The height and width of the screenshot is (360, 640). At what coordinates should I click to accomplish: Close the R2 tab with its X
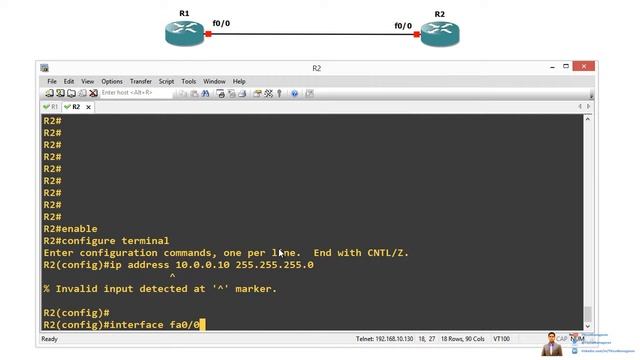click(x=88, y=107)
